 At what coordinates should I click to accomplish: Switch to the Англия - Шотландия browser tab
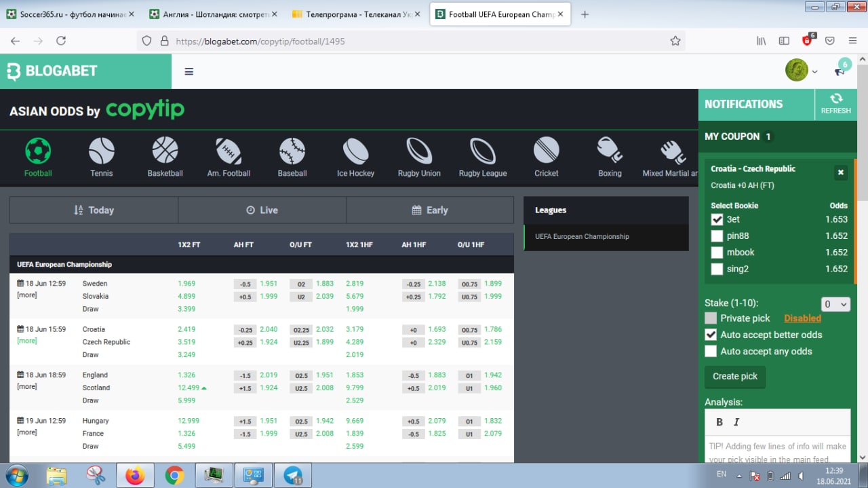pos(214,14)
